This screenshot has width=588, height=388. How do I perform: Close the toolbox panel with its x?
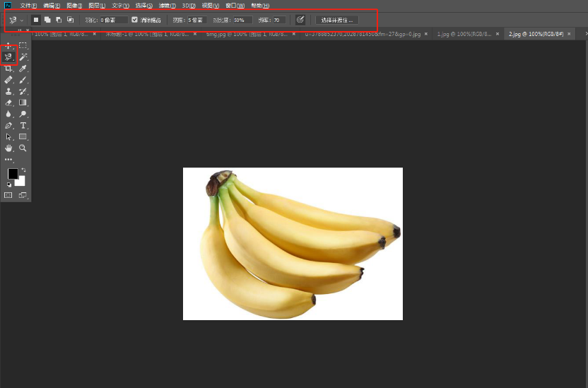coord(28,30)
